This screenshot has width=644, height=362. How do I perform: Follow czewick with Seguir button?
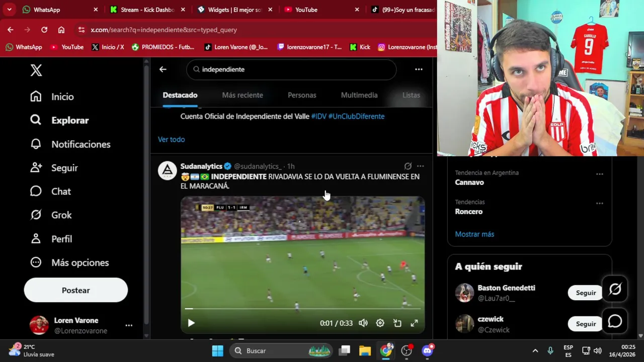click(x=586, y=324)
